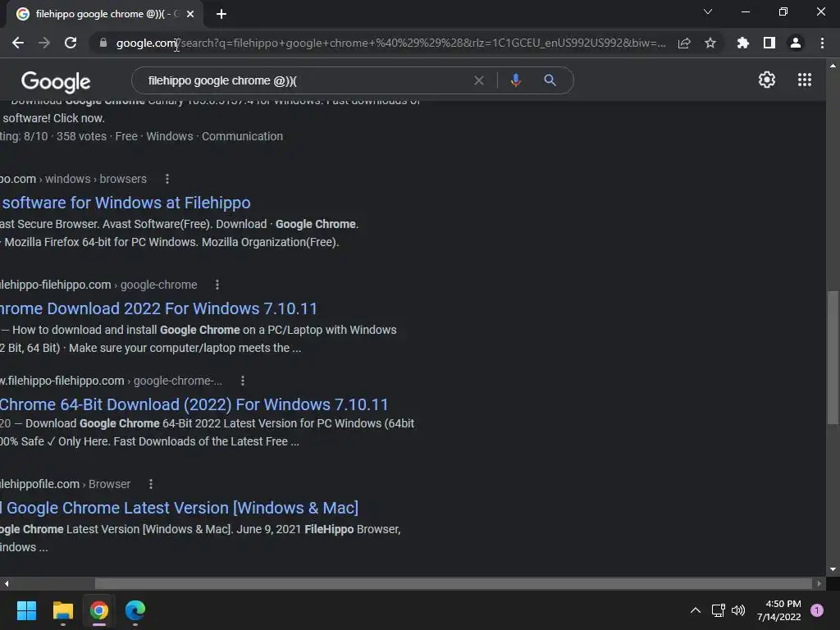This screenshot has width=840, height=630.
Task: Open 'Google Chrome Latest Version [Windows & Mac]' link
Action: point(180,508)
